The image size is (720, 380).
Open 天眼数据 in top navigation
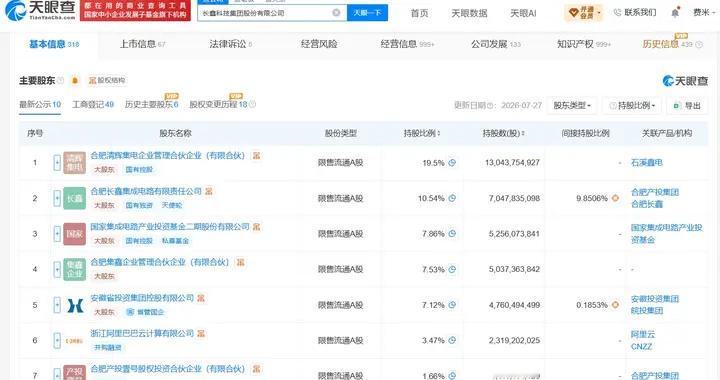[x=469, y=13]
